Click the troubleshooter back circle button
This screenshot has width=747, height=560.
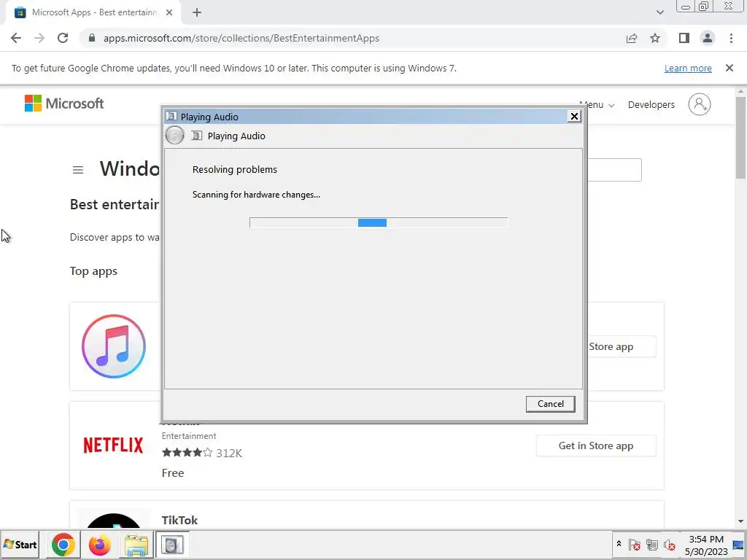click(174, 136)
